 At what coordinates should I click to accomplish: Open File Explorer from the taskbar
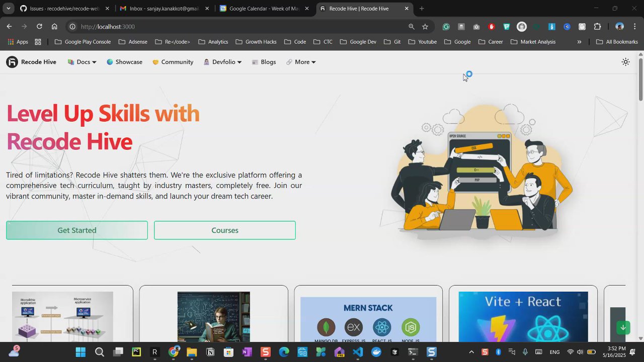(192, 352)
